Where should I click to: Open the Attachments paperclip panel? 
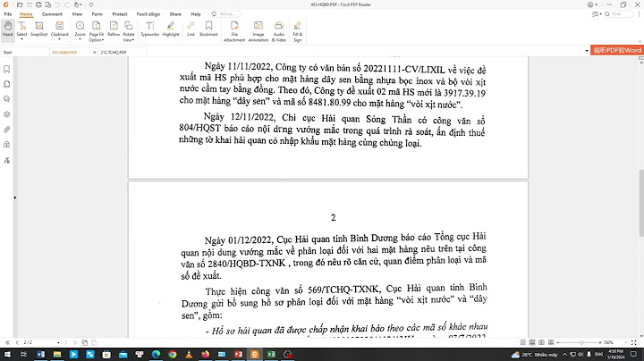(x=6, y=130)
